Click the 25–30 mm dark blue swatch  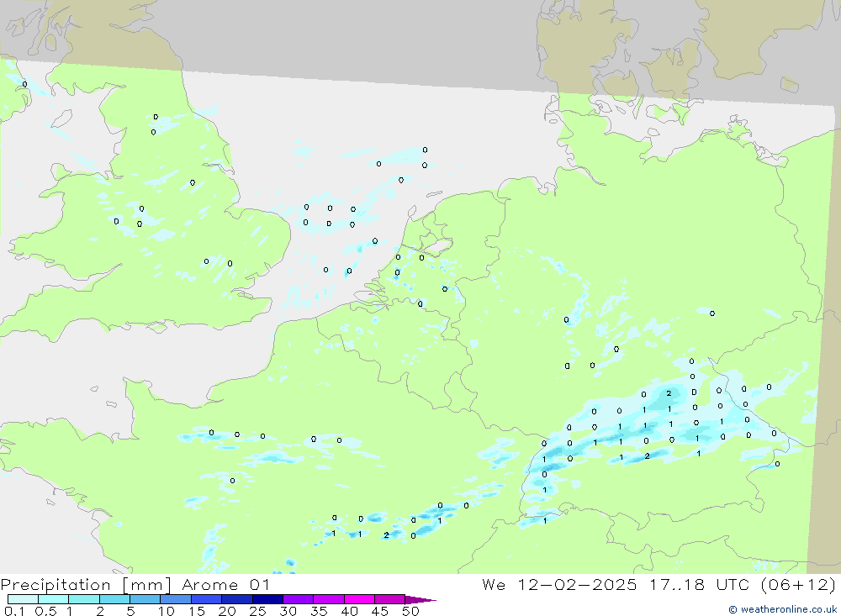pos(267,599)
